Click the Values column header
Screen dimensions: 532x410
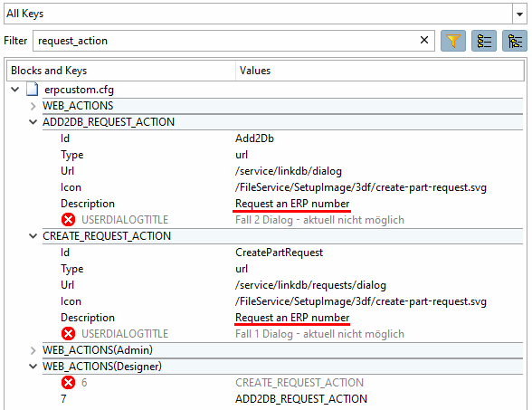coord(380,71)
